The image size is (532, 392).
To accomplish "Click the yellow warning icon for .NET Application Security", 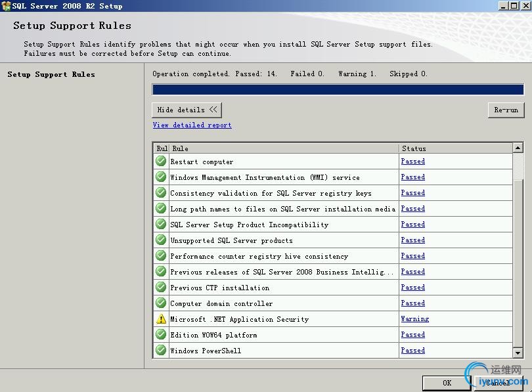I will click(161, 318).
